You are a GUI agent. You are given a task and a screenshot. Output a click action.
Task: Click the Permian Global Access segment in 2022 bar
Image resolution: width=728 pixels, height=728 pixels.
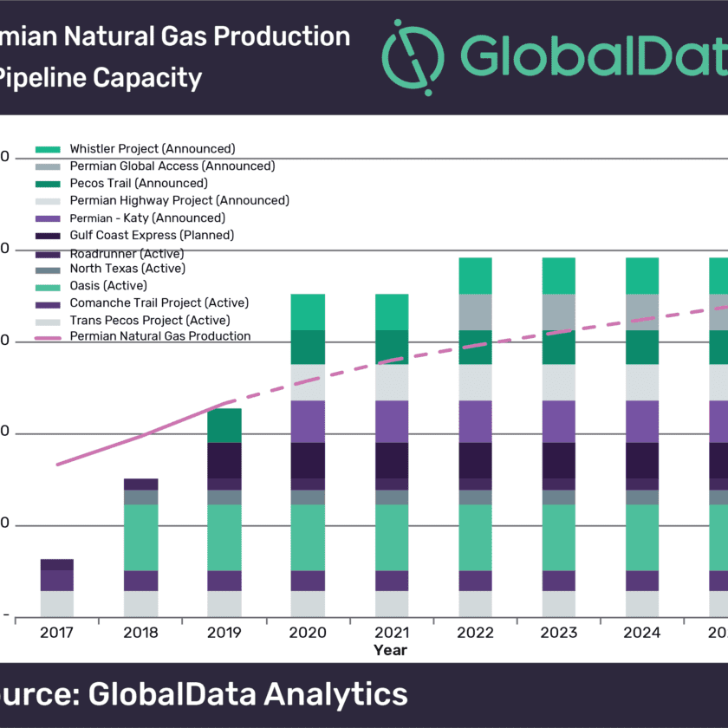[475, 312]
